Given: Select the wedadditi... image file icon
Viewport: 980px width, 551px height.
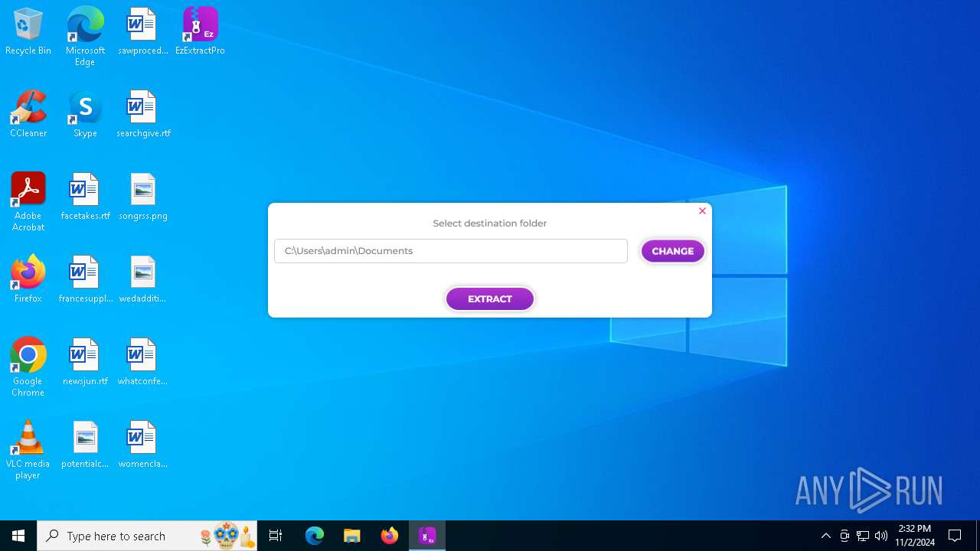Looking at the screenshot, I should 142,279.
